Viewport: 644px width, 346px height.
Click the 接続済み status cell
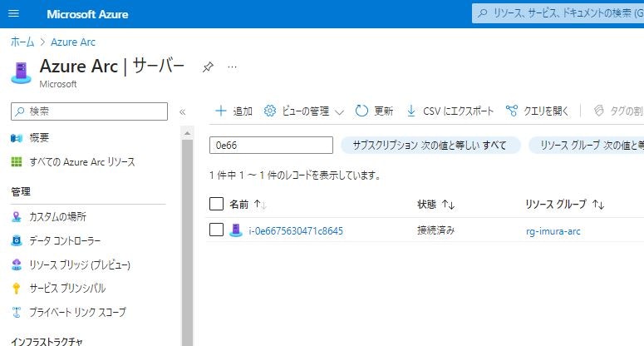(435, 230)
